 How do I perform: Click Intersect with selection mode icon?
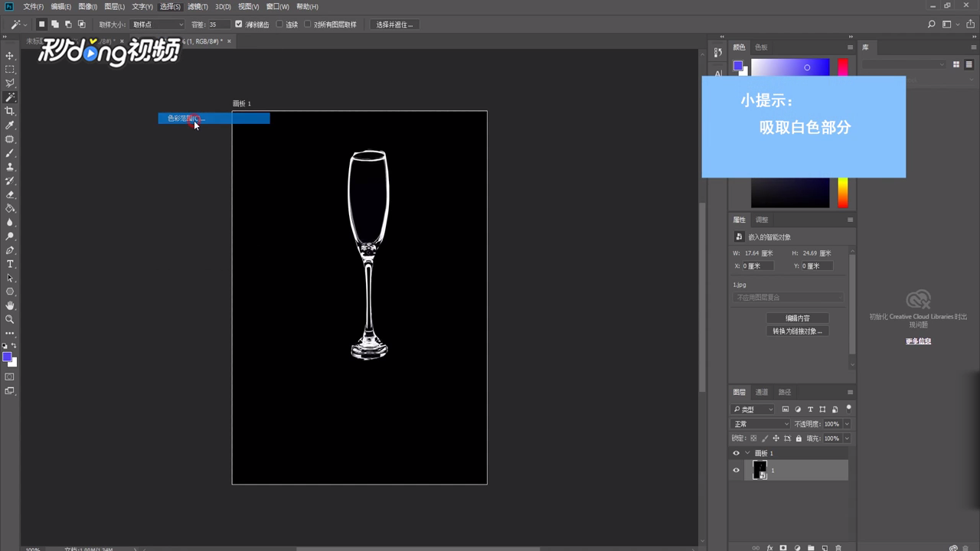coord(81,24)
